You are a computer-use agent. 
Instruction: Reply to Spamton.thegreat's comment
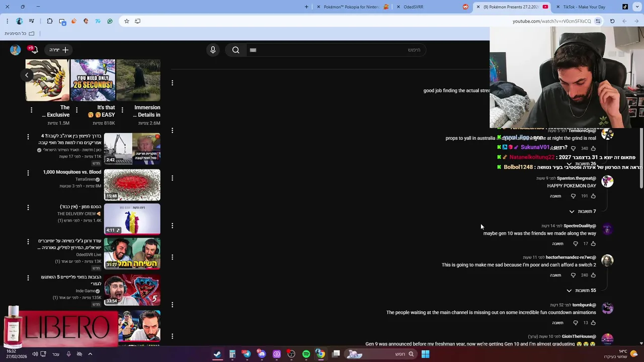pyautogui.click(x=555, y=196)
